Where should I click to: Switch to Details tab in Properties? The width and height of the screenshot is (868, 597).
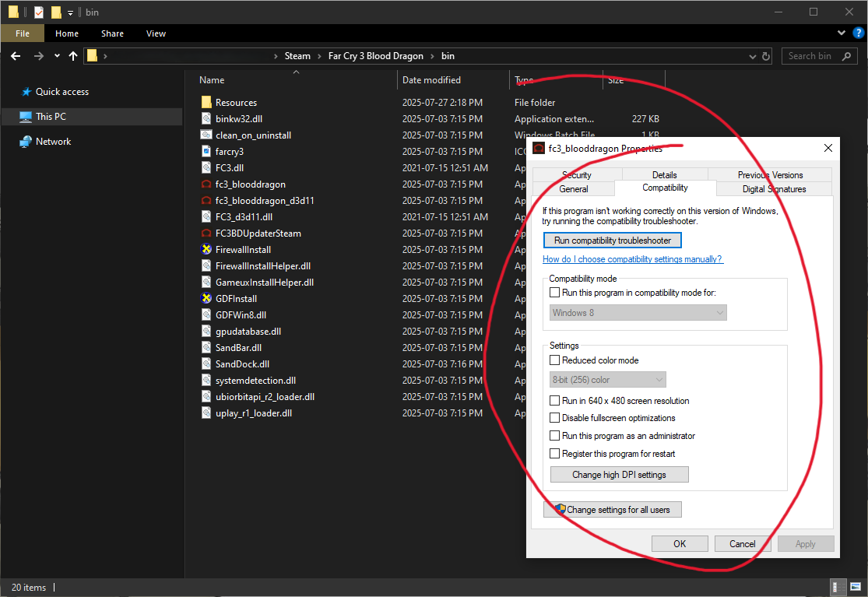664,175
